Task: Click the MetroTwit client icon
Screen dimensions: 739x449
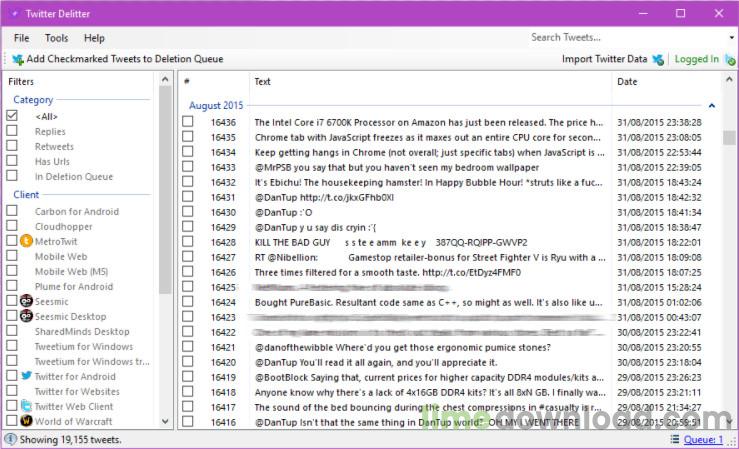Action: click(x=27, y=241)
